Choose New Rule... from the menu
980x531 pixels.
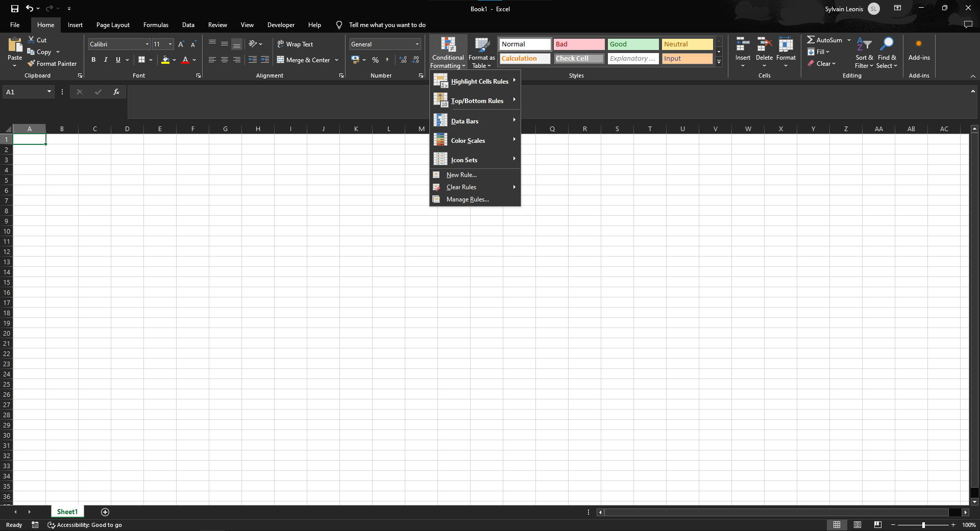pos(461,175)
